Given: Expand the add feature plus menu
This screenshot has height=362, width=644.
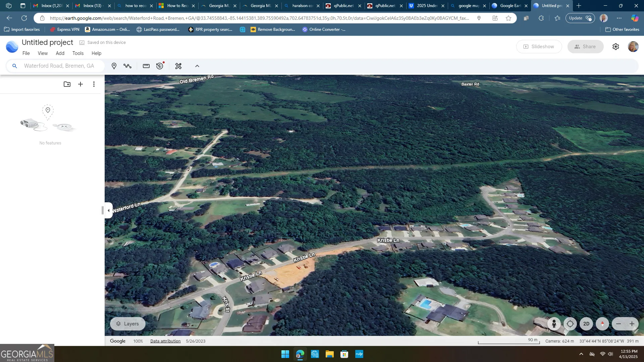Looking at the screenshot, I should [80, 84].
